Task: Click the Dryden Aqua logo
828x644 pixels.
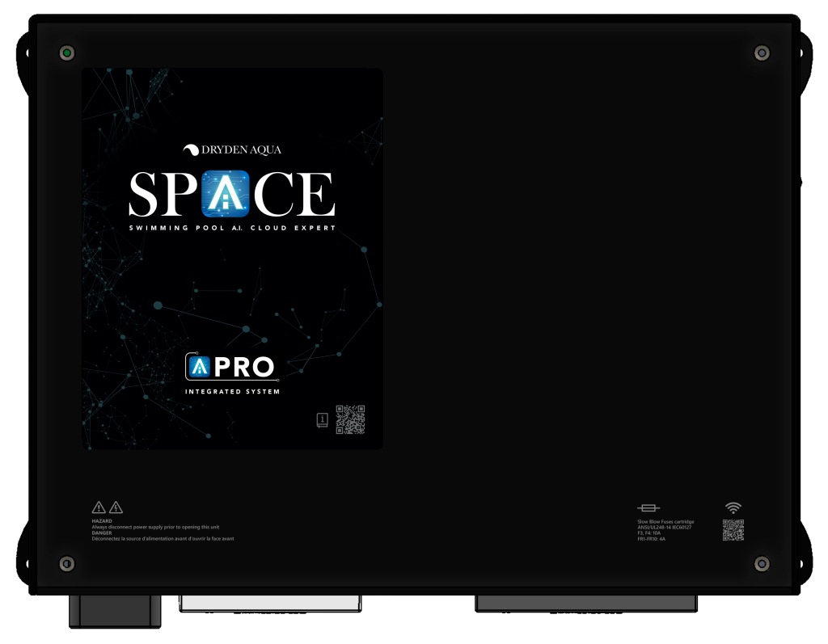Action: [232, 150]
